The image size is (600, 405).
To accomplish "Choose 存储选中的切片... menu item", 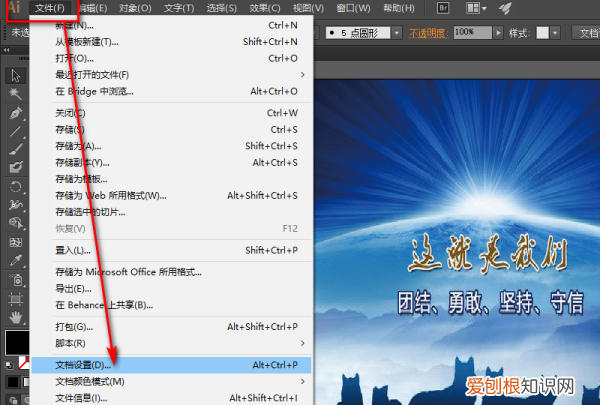I will point(171,212).
